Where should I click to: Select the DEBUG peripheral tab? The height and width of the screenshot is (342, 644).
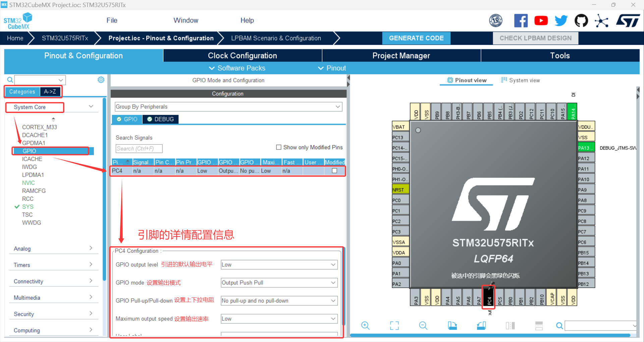161,119
